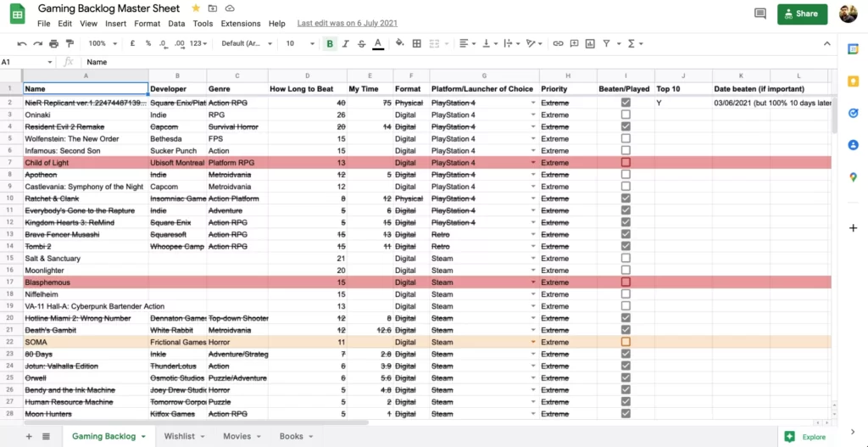
Task: Untick Beaten/Played for NieR Replicant
Action: (x=626, y=103)
